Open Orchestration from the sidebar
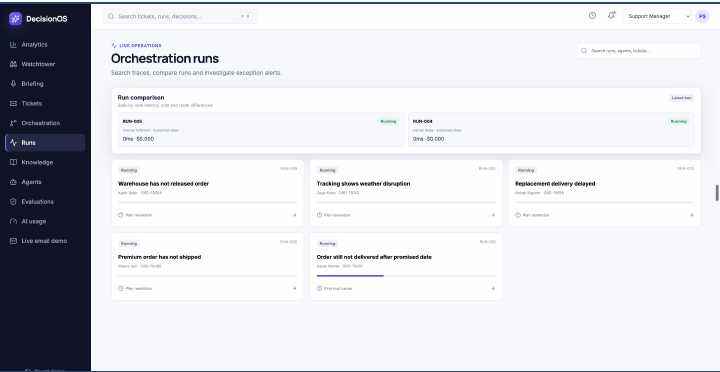Screen dimensions: 720x372 (45, 123)
